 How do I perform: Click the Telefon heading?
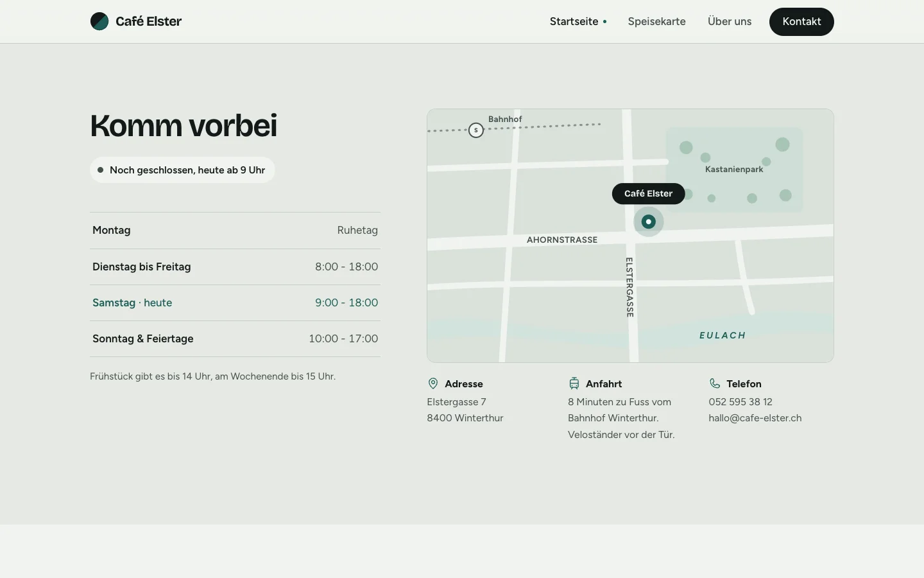(x=744, y=384)
